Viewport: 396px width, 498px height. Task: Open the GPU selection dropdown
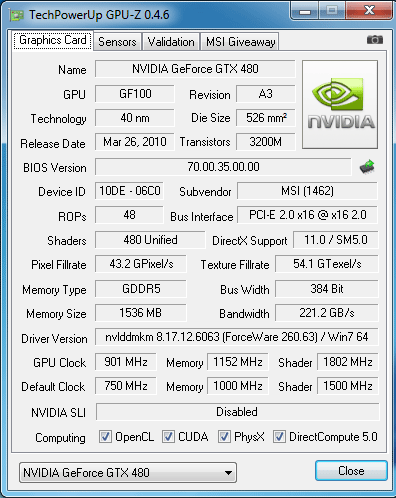128,472
